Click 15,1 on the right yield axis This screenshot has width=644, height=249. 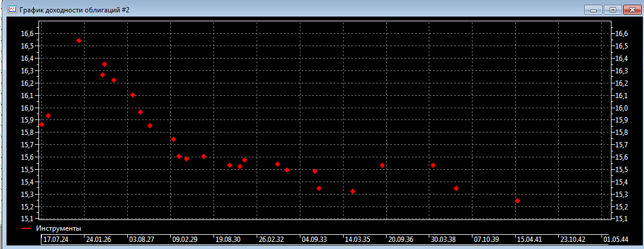pyautogui.click(x=621, y=219)
